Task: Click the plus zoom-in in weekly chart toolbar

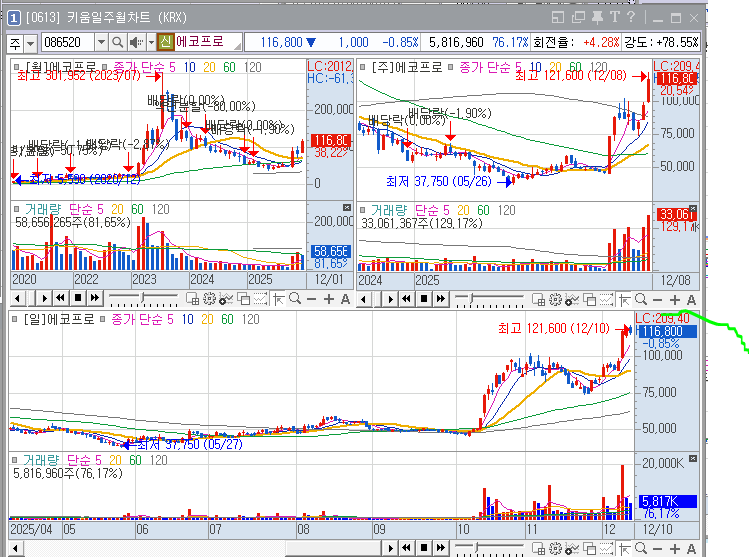Action: pyautogui.click(x=674, y=300)
